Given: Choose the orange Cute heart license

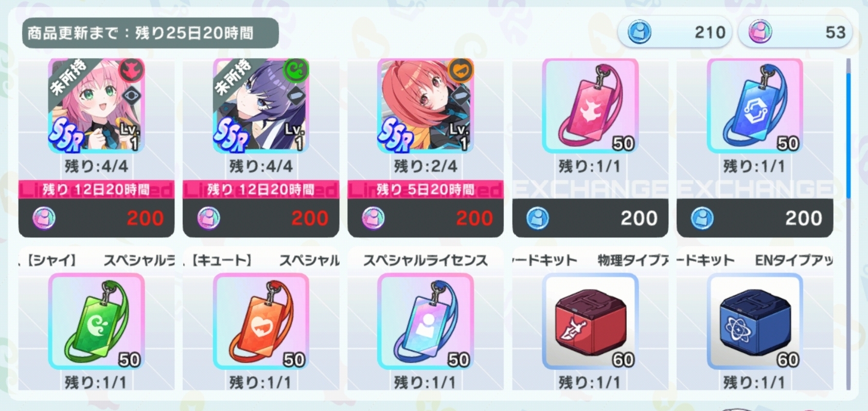Looking at the screenshot, I should [261, 321].
